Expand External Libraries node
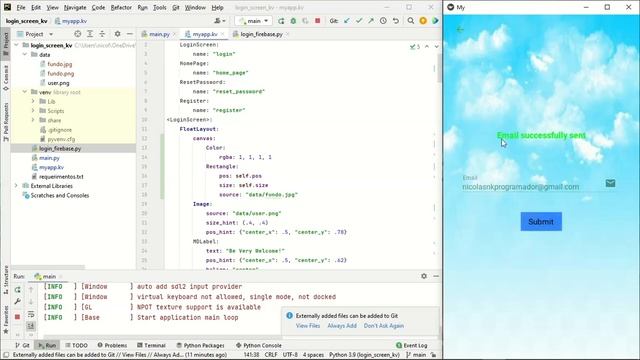The image size is (640, 360). [x=16, y=186]
